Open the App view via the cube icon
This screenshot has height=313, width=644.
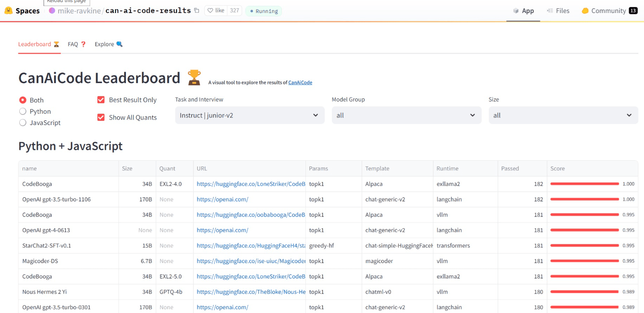tap(516, 11)
